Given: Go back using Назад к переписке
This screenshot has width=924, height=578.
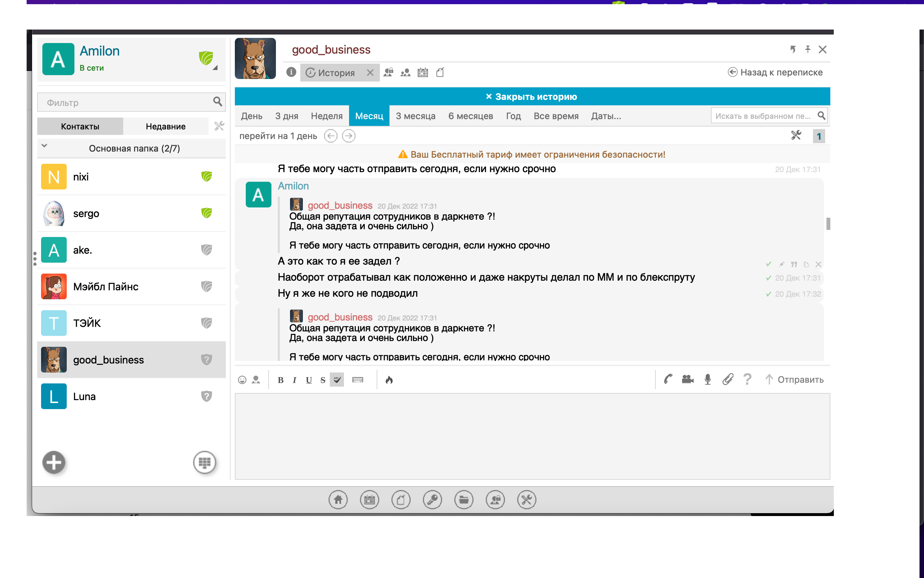Looking at the screenshot, I should 775,72.
